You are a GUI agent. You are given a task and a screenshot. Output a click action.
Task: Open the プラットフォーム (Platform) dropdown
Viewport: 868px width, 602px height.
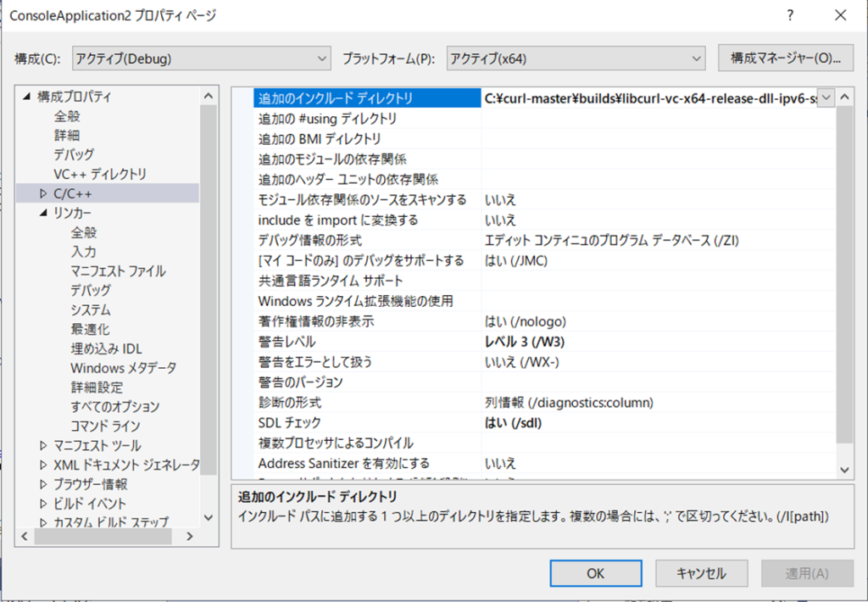pos(576,59)
